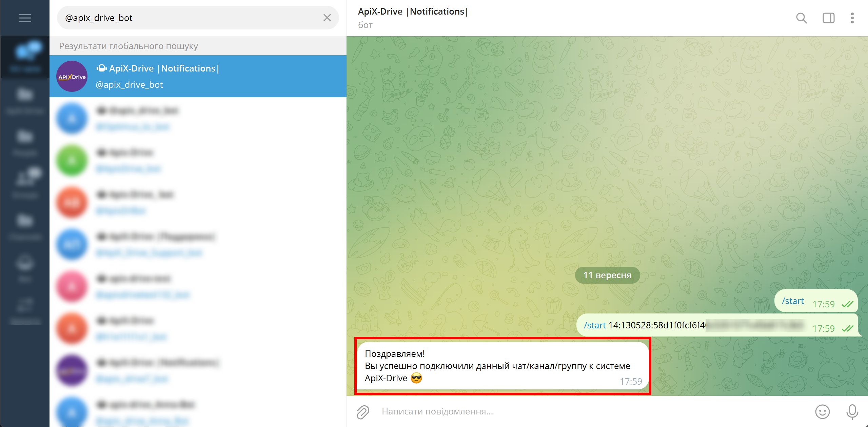Select the blurred result with pink avatar
This screenshot has height=427, width=868.
[198, 286]
